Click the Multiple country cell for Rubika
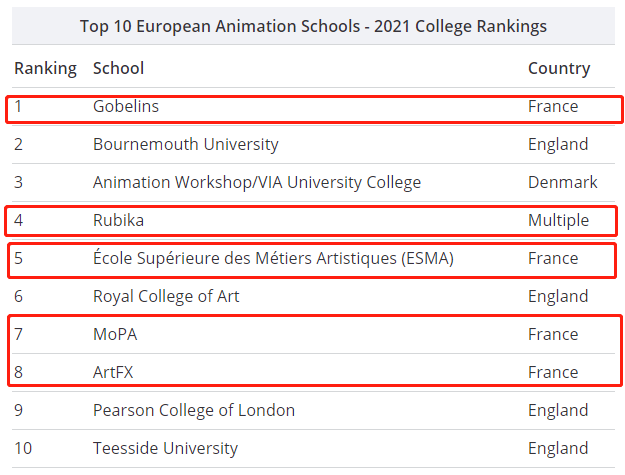 pyautogui.click(x=558, y=220)
